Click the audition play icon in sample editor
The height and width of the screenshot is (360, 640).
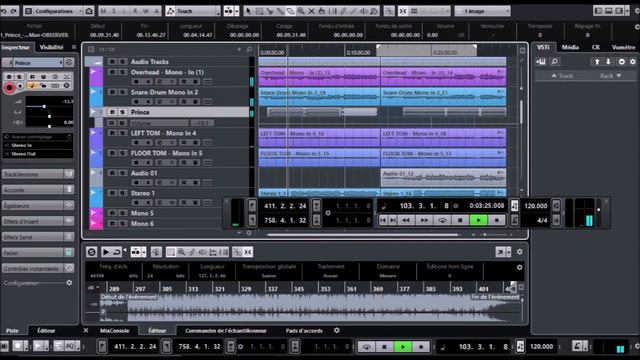coord(105,252)
